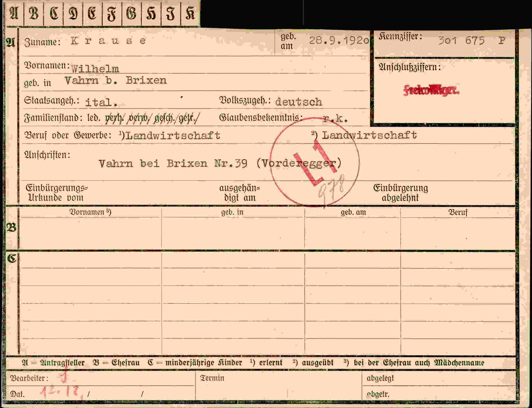
Task: Click 'Landwirtschaft' marked with footnote 1
Action: click(x=173, y=135)
